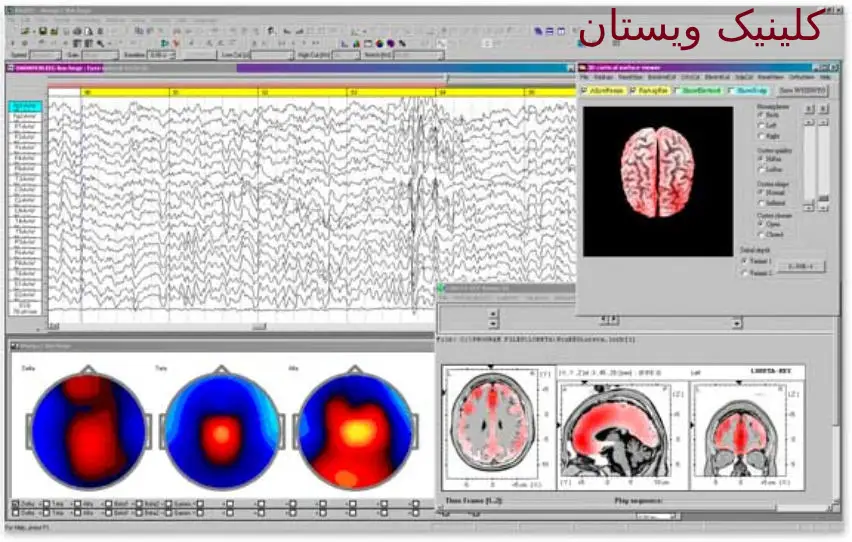
Task: Toggle the Delta band checkbox, top row
Action: point(16,504)
